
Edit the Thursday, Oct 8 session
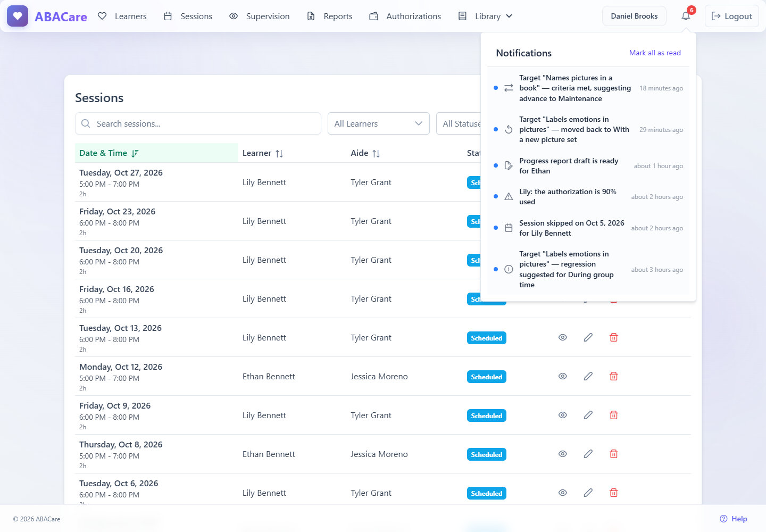tap(588, 454)
